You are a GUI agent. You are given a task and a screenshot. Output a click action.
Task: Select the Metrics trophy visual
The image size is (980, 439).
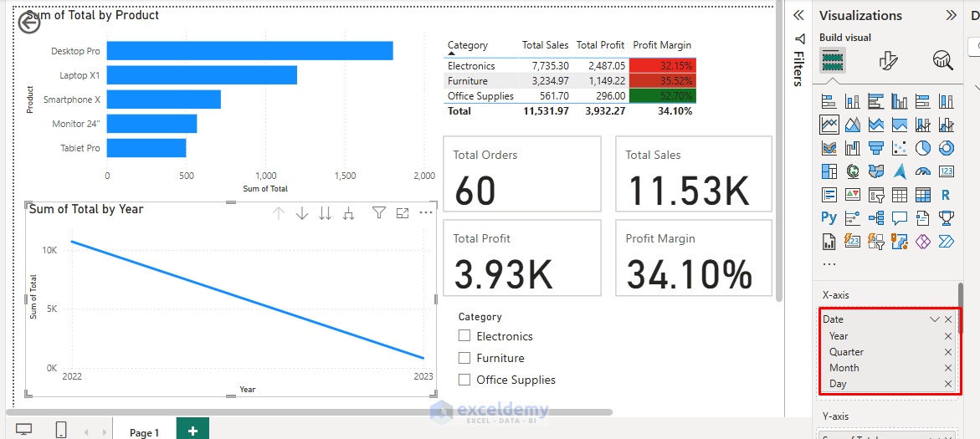(947, 218)
